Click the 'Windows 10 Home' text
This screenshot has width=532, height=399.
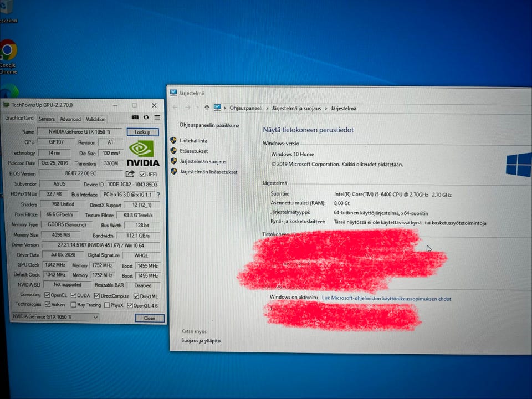(293, 154)
